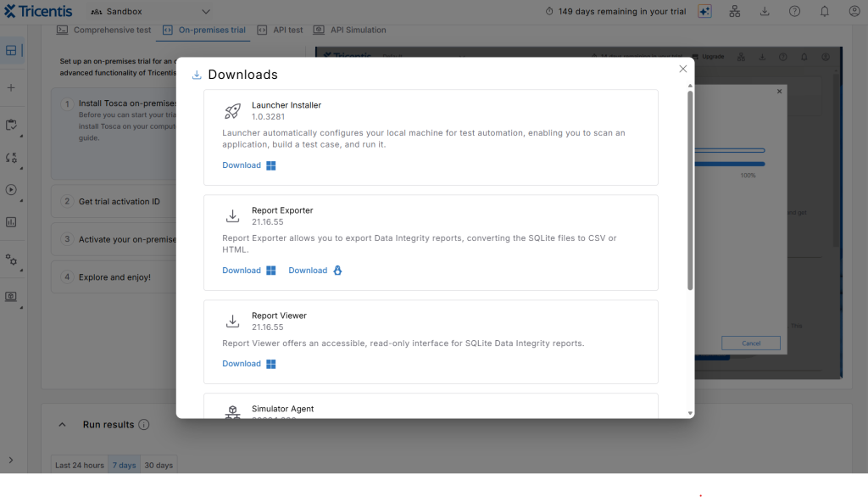868x497 pixels.
Task: Click the Linux penguin icon for Report Exporter
Action: (x=337, y=271)
